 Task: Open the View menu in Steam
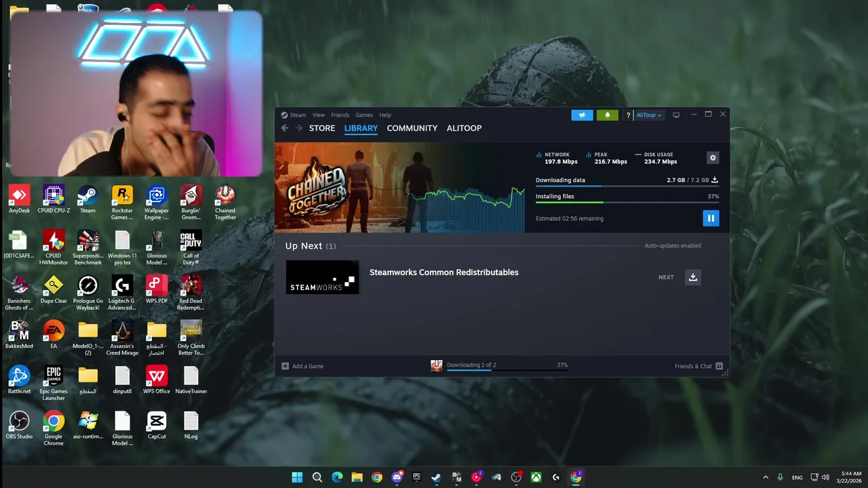pyautogui.click(x=318, y=115)
